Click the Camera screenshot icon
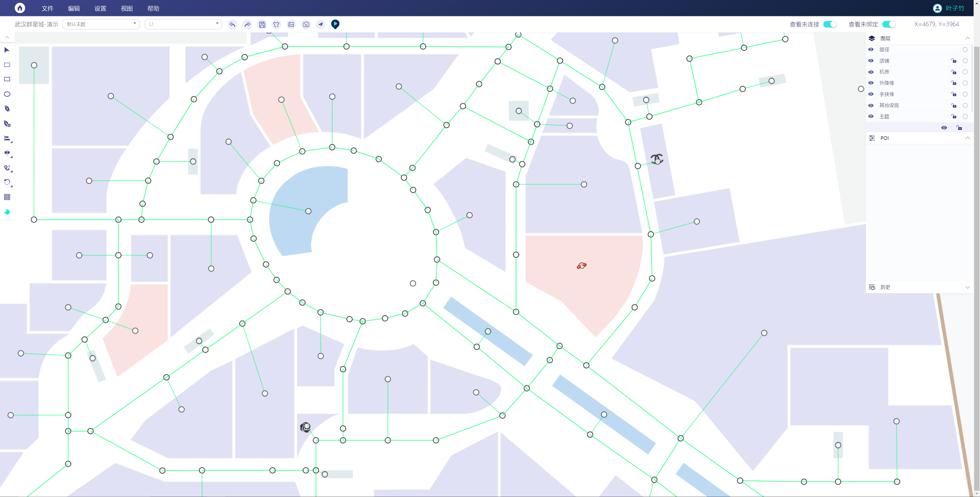Viewport: 980px width, 497px height. (x=306, y=24)
